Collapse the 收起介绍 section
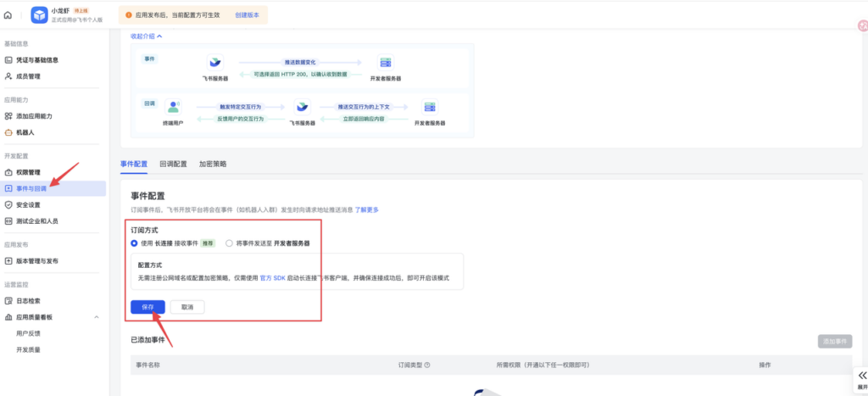 [146, 36]
